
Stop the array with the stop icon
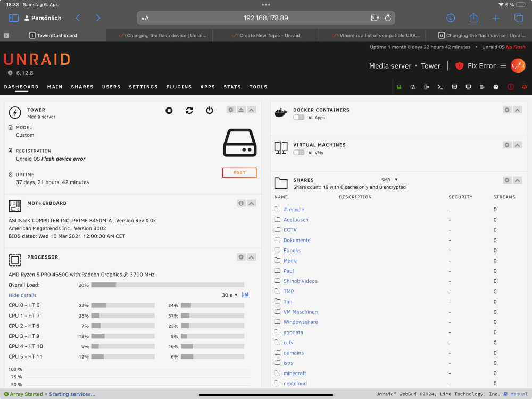tap(169, 111)
